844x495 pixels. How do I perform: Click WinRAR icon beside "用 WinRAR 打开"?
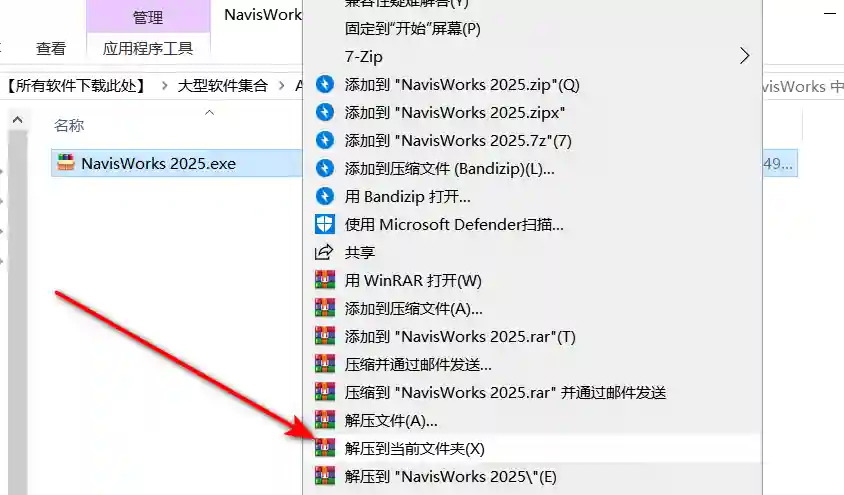click(x=325, y=280)
